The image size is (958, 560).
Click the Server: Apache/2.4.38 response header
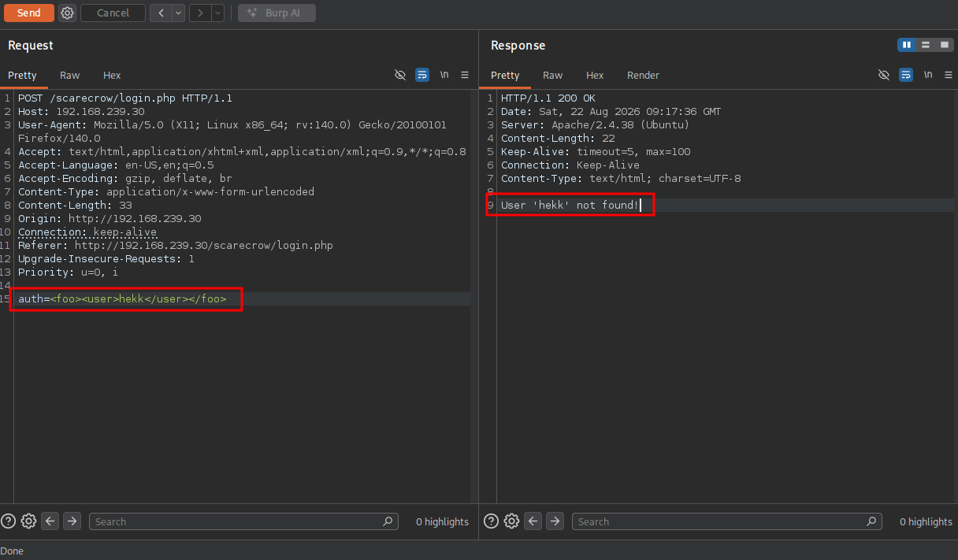coord(595,125)
